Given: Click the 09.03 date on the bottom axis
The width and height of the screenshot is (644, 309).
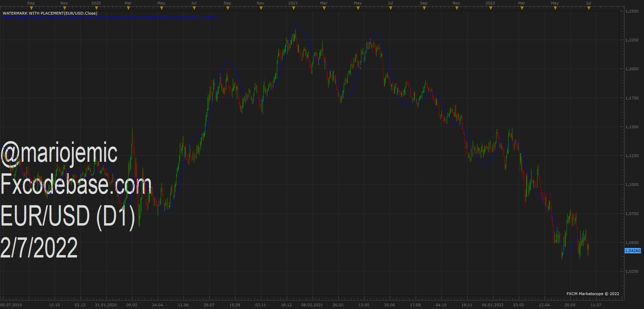Looking at the screenshot, I should 132,305.
